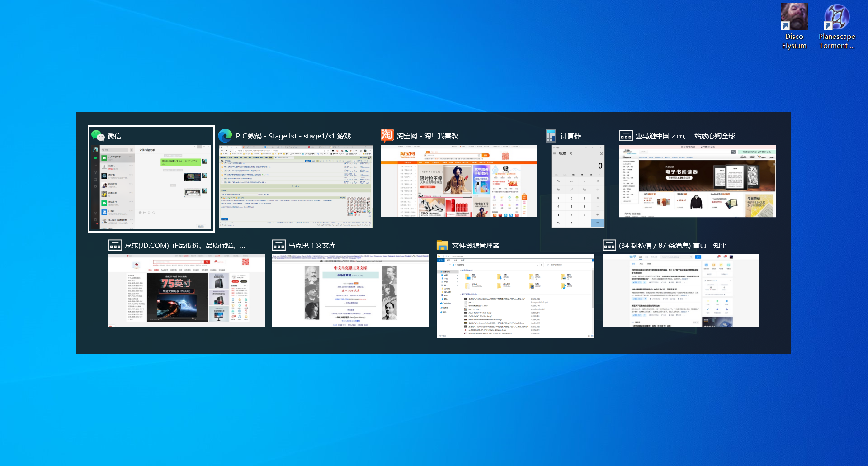The width and height of the screenshot is (868, 466).
Task: Click the 亚马逊中国 z.cn, 一站放心购全球 title text
Action: pos(685,136)
